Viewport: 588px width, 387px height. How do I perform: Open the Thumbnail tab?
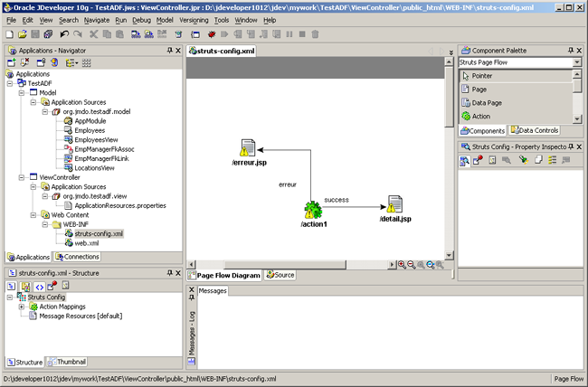67,362
